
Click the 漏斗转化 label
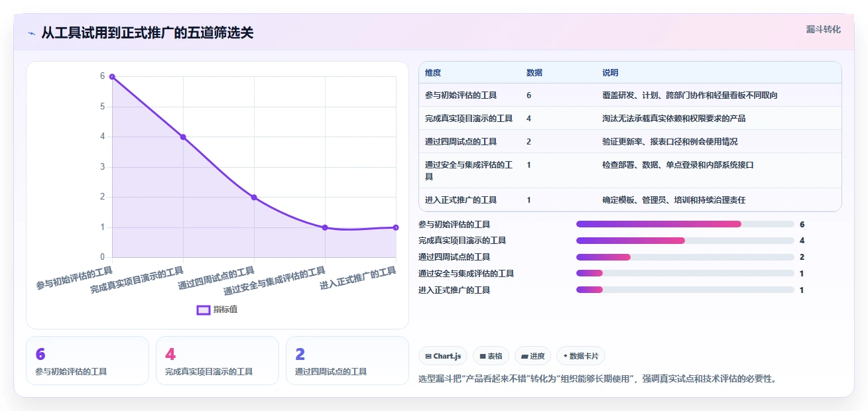pos(823,29)
